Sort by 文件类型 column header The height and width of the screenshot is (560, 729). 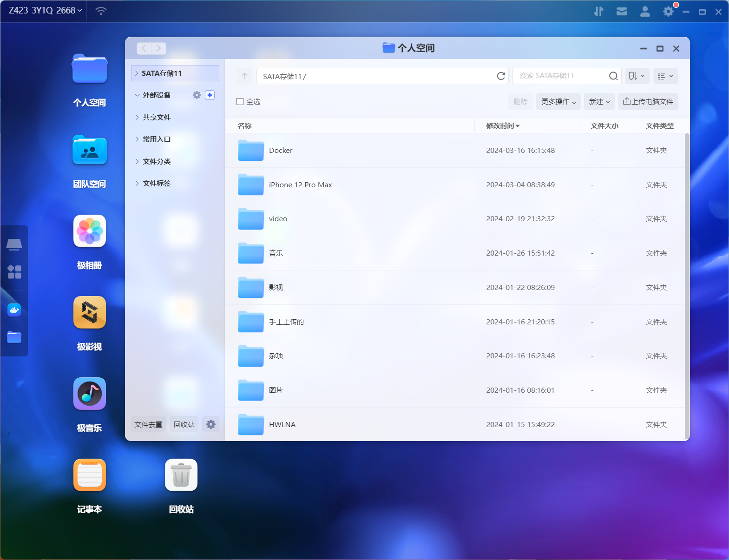tap(660, 125)
